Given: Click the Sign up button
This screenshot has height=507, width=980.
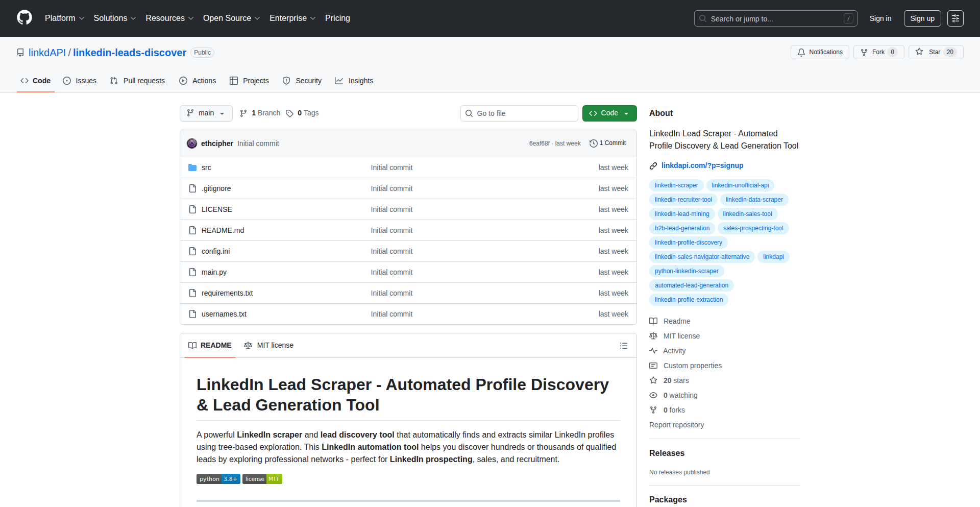Looking at the screenshot, I should pos(922,18).
